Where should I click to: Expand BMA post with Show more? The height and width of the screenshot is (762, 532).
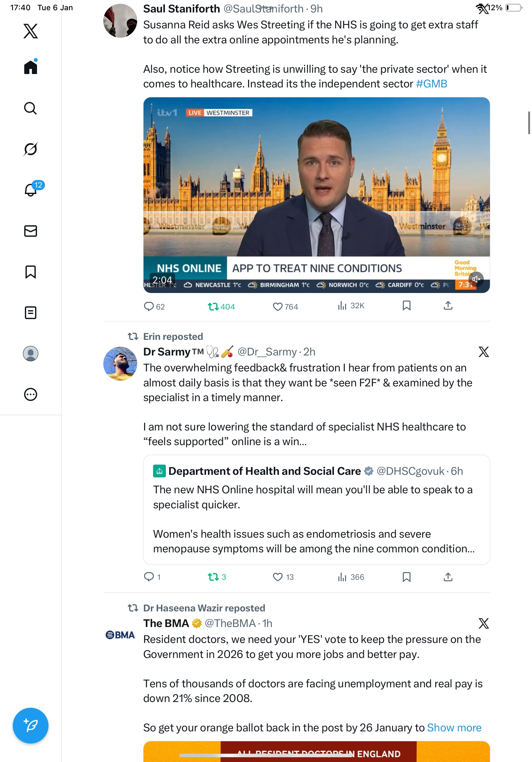pos(454,727)
